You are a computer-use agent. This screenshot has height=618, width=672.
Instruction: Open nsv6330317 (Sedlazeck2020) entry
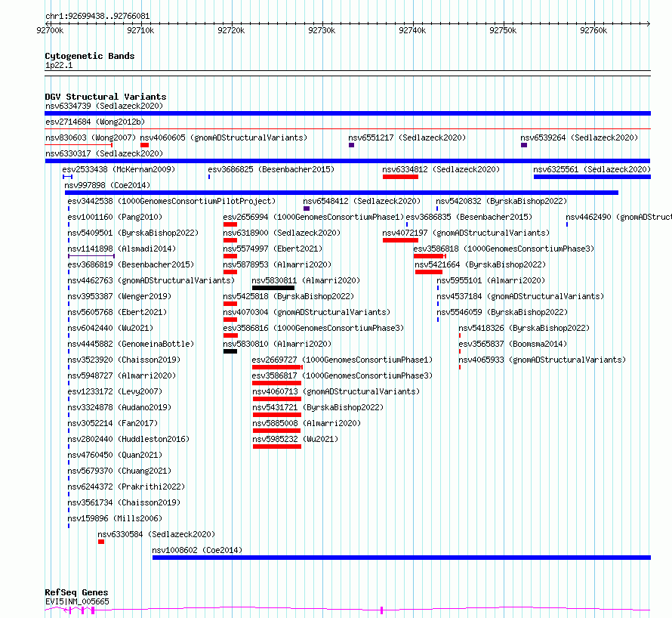point(104,153)
